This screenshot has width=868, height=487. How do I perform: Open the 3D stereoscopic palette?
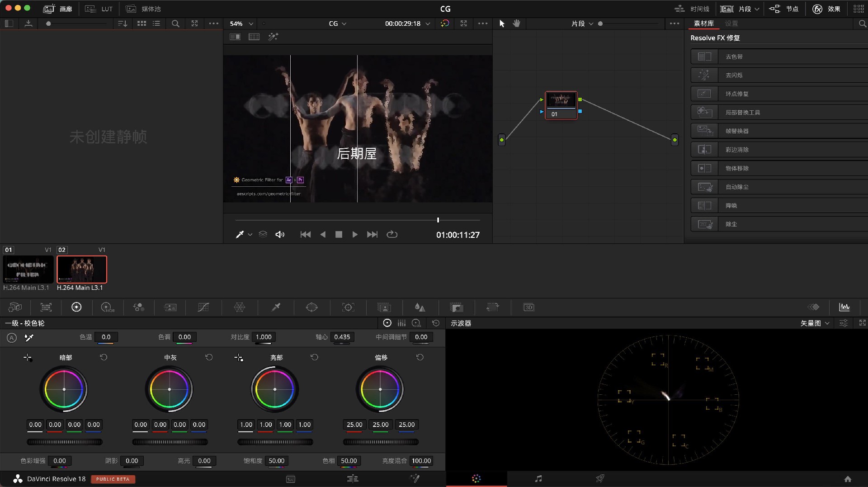click(528, 307)
